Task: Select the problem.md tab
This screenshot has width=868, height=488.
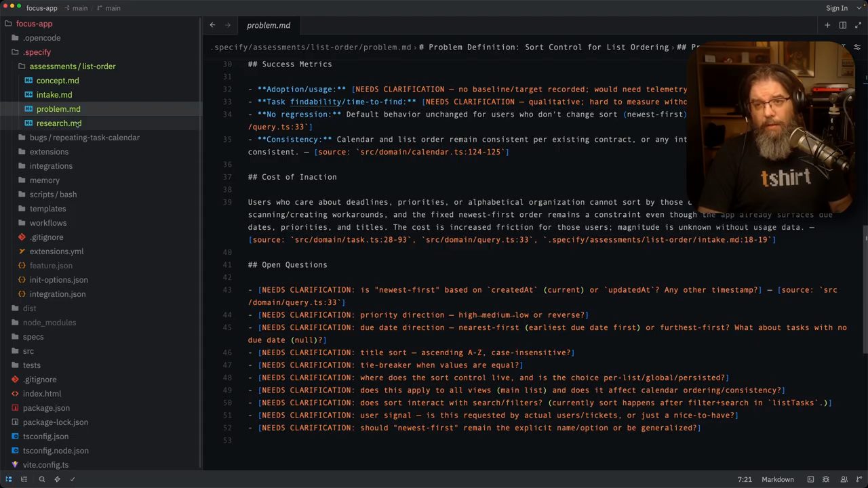Action: click(x=269, y=25)
